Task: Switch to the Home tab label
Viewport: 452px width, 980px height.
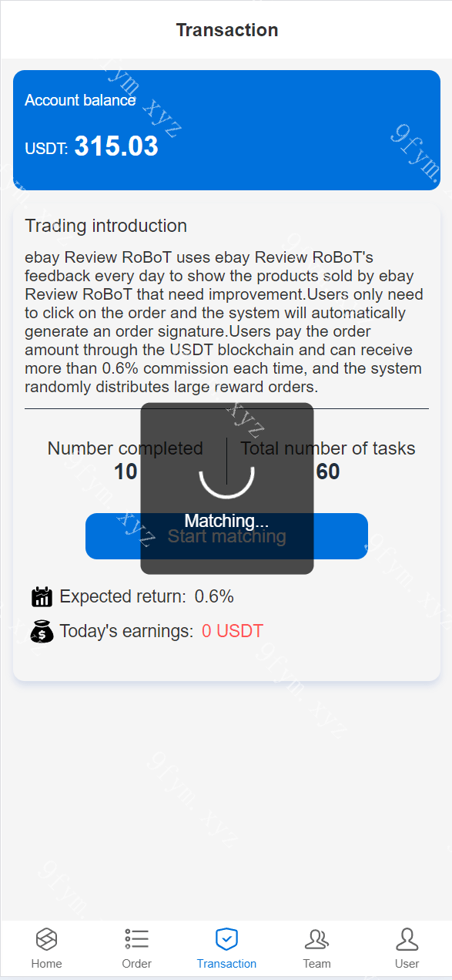Action: coord(46,964)
